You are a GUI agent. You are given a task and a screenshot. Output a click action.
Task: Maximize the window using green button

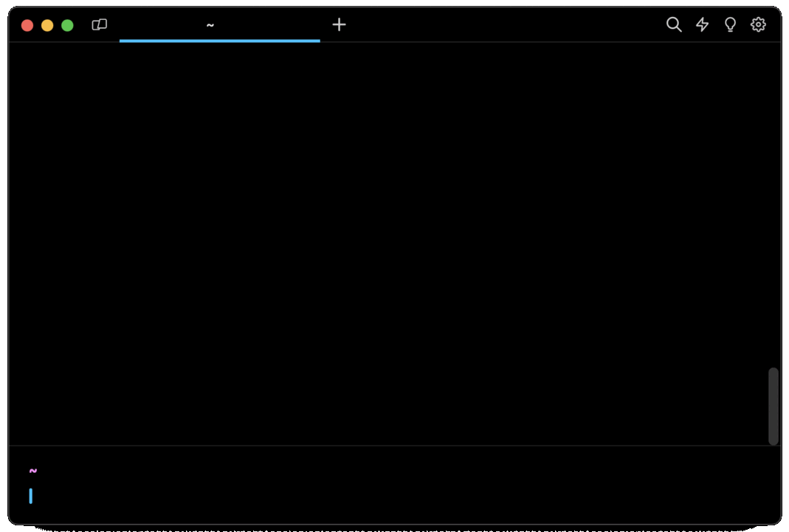pos(67,26)
